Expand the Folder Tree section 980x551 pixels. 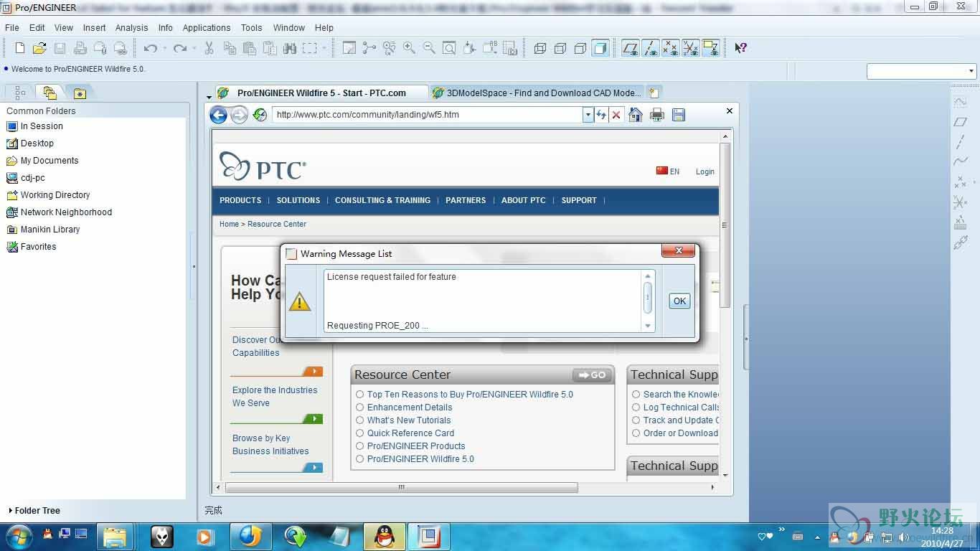point(34,511)
